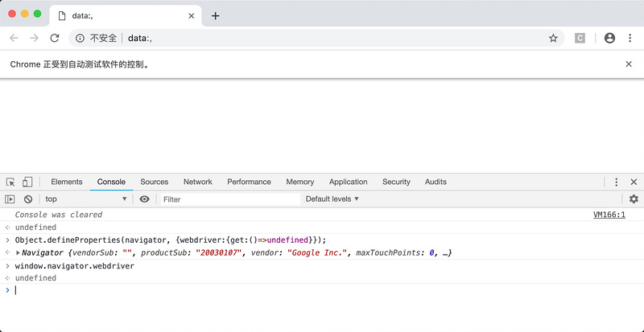The height and width of the screenshot is (332, 644).
Task: Click the "Google Inc." vendor value
Action: pos(317,252)
